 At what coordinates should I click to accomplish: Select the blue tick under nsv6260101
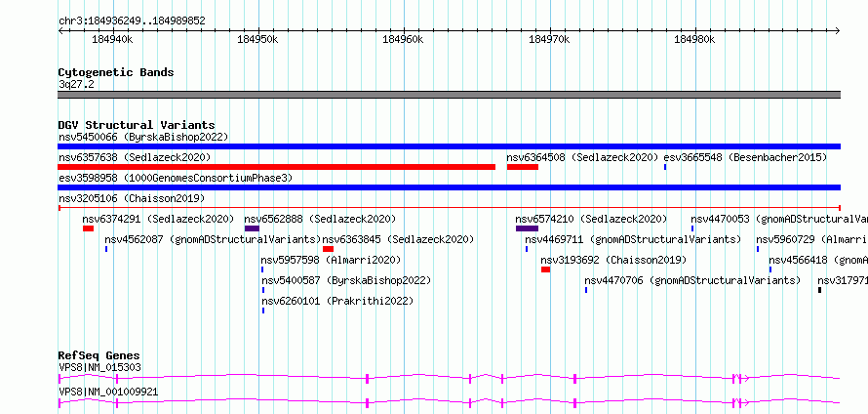pos(263,310)
